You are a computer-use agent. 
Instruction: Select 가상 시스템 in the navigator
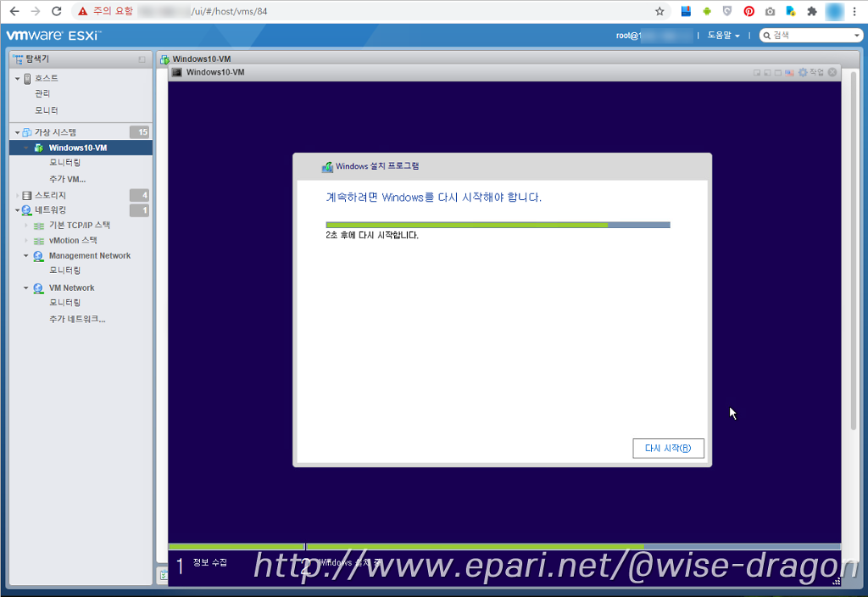55,132
